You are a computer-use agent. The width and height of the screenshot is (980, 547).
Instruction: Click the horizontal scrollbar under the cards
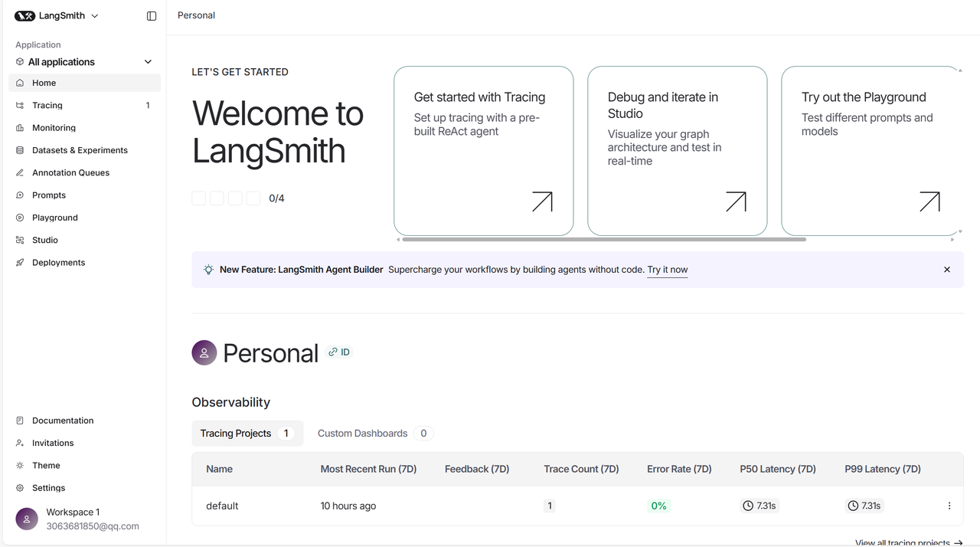click(x=604, y=240)
